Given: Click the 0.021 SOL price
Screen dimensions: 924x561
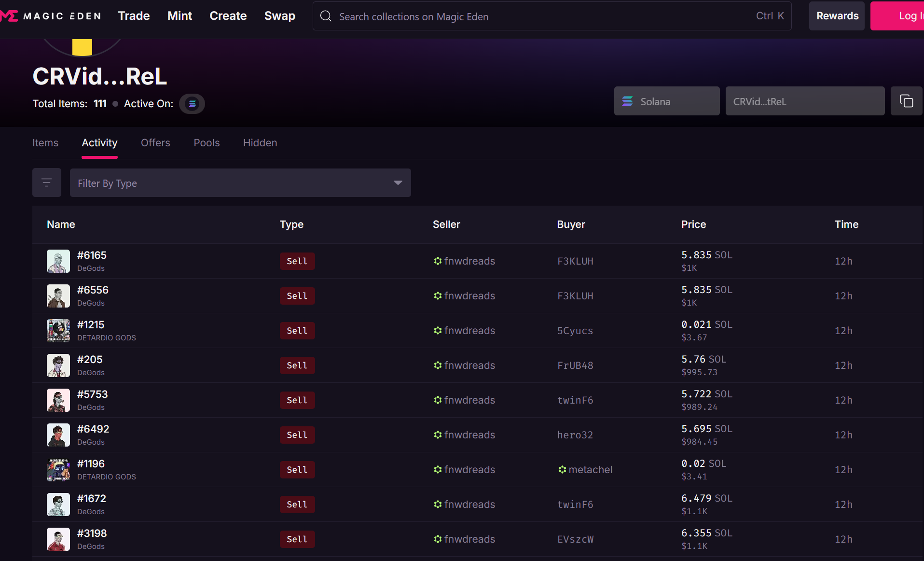Looking at the screenshot, I should pyautogui.click(x=707, y=324).
